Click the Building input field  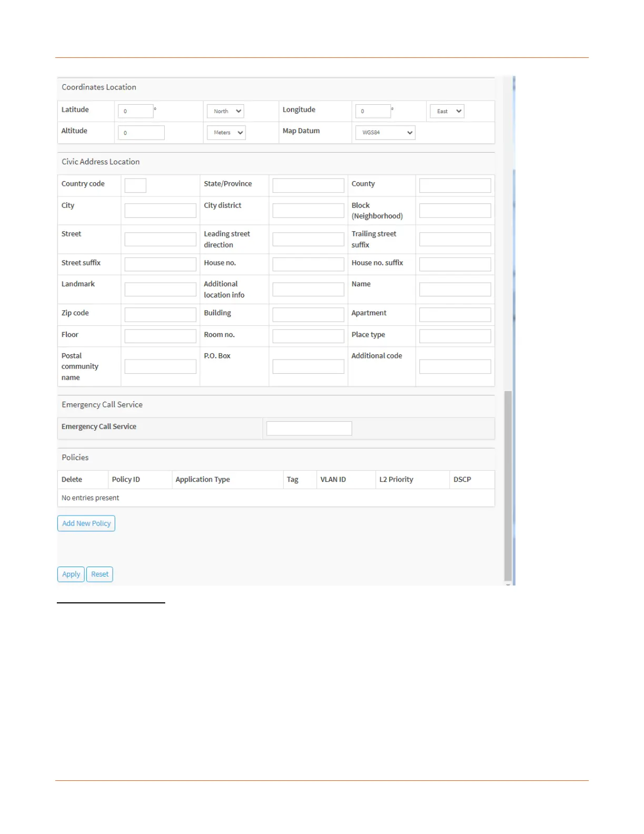click(308, 314)
